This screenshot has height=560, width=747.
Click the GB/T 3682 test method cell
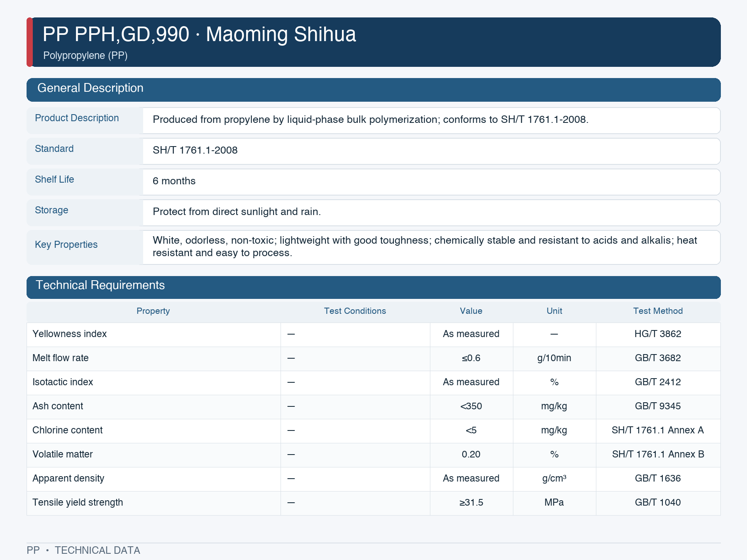[x=658, y=358]
